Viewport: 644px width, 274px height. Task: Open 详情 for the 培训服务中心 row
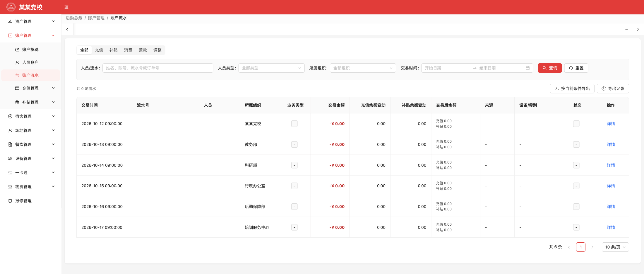pos(611,227)
